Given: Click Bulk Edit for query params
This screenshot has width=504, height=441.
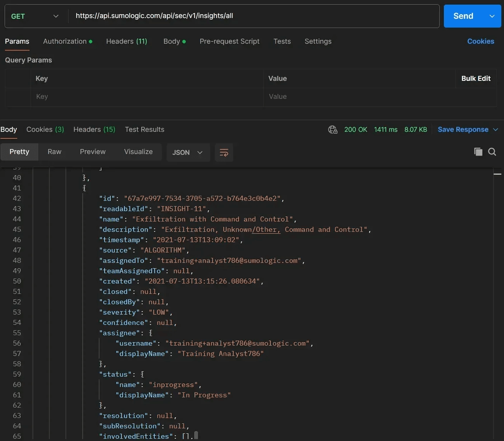Looking at the screenshot, I should pos(476,79).
